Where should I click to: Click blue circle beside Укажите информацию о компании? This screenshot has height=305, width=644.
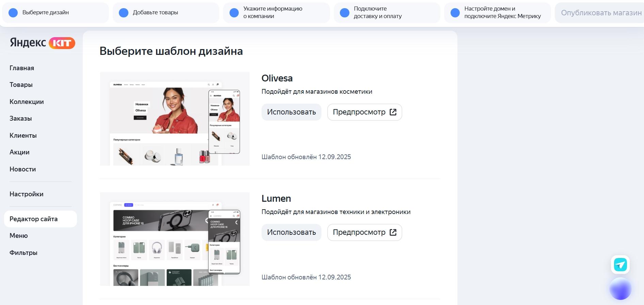click(234, 13)
